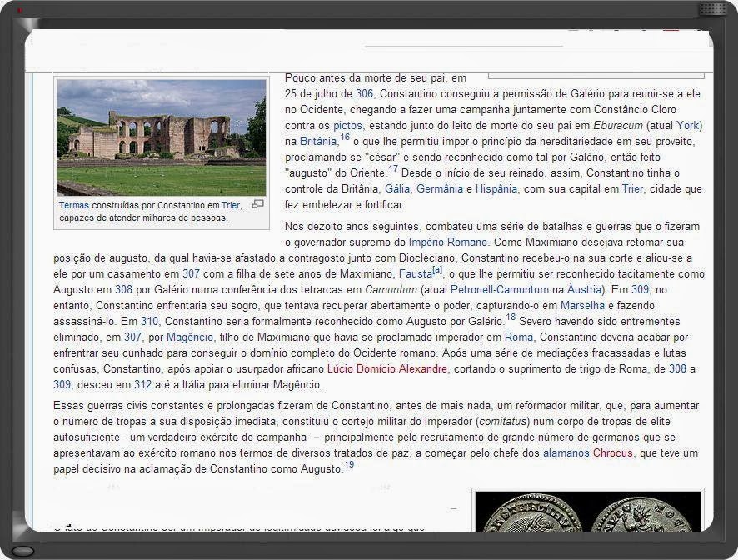Click Trier link after 'sua capital em'
The width and height of the screenshot is (738, 560).
(x=632, y=189)
